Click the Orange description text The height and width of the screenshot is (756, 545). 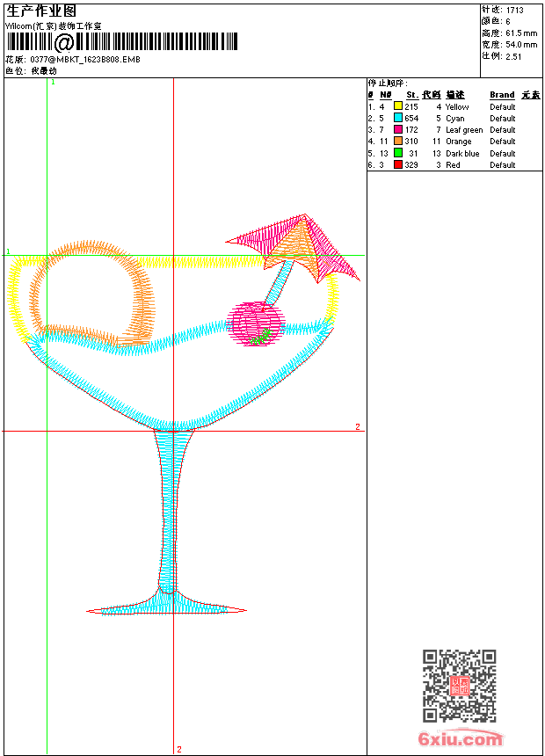tap(459, 142)
